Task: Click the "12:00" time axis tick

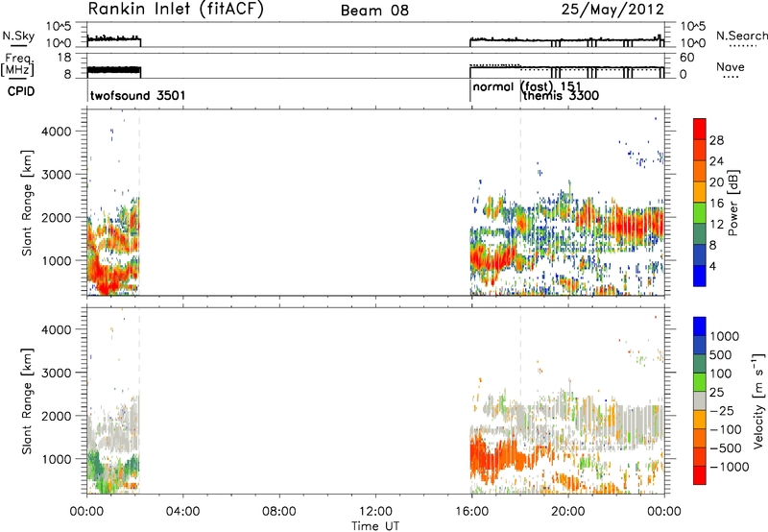Action: click(375, 512)
